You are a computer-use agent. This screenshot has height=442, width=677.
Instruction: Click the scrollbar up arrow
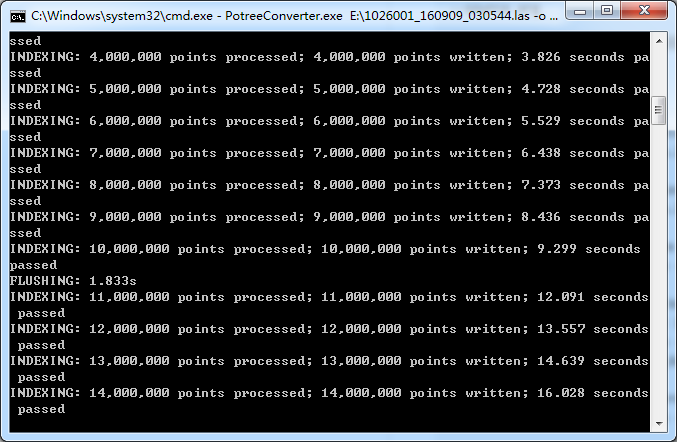click(x=659, y=41)
